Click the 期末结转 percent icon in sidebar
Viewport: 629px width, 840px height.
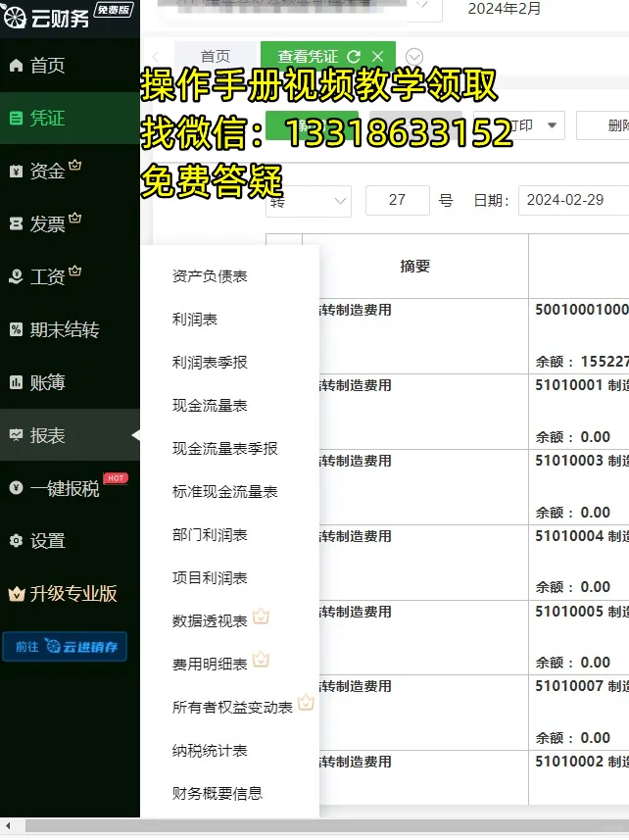[16, 329]
